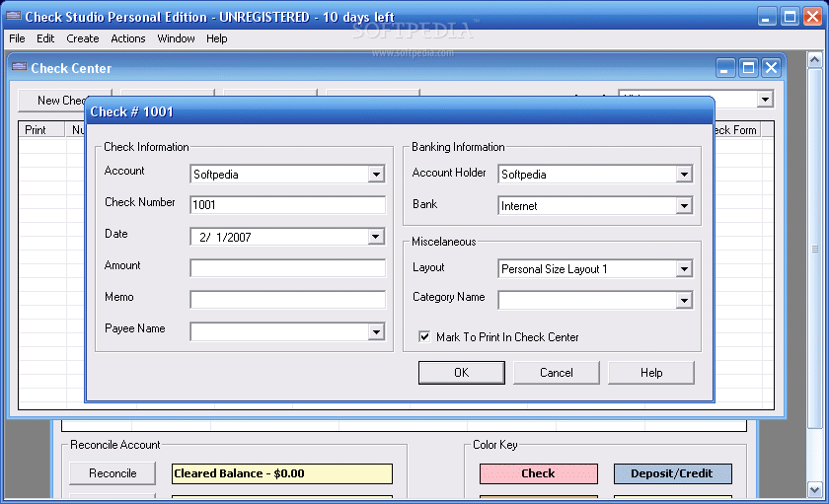Viewport: 829px width, 504px height.
Task: Toggle Mark To Print In Check Center checkbox
Action: point(424,336)
